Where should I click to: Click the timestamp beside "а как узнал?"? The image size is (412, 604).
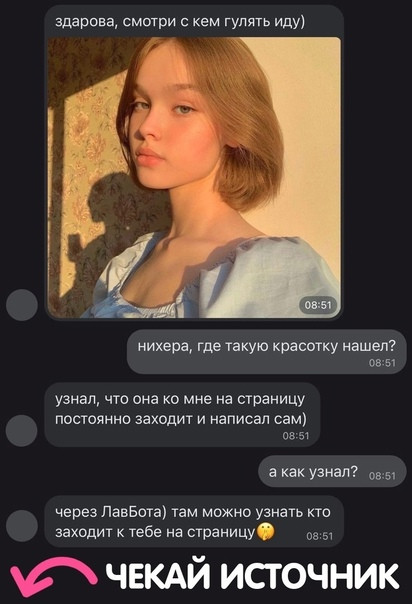[x=382, y=476]
